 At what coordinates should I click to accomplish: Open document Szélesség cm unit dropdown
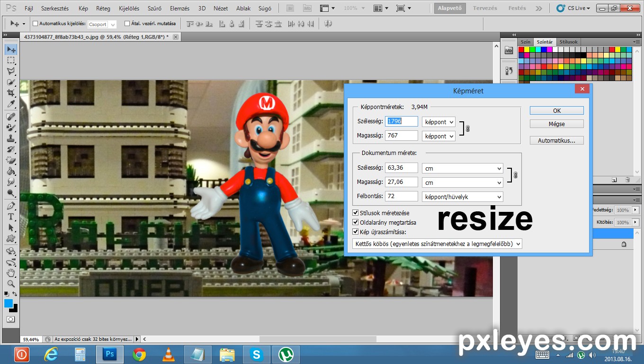pyautogui.click(x=463, y=168)
